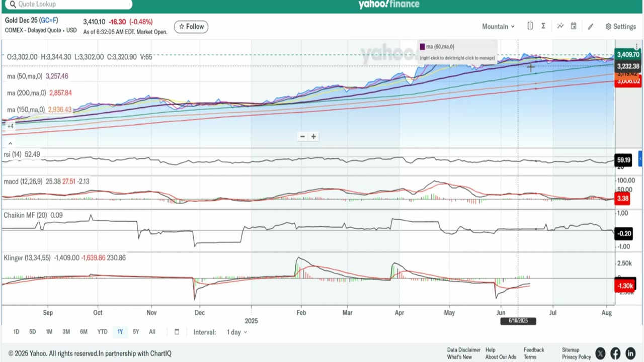Select the ma (150,ma,0) legend entry
Screen dimensions: 644x362
39,110
